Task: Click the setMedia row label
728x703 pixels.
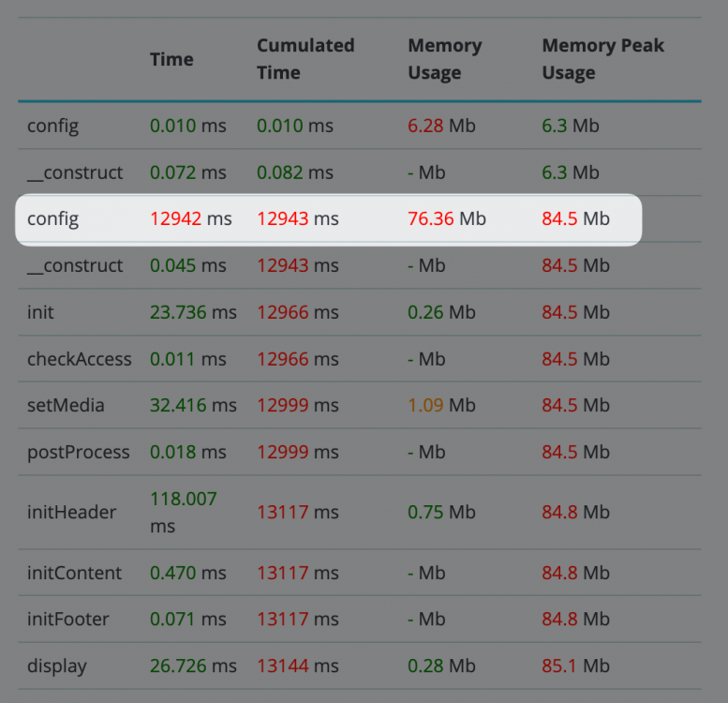Action: pyautogui.click(x=66, y=405)
